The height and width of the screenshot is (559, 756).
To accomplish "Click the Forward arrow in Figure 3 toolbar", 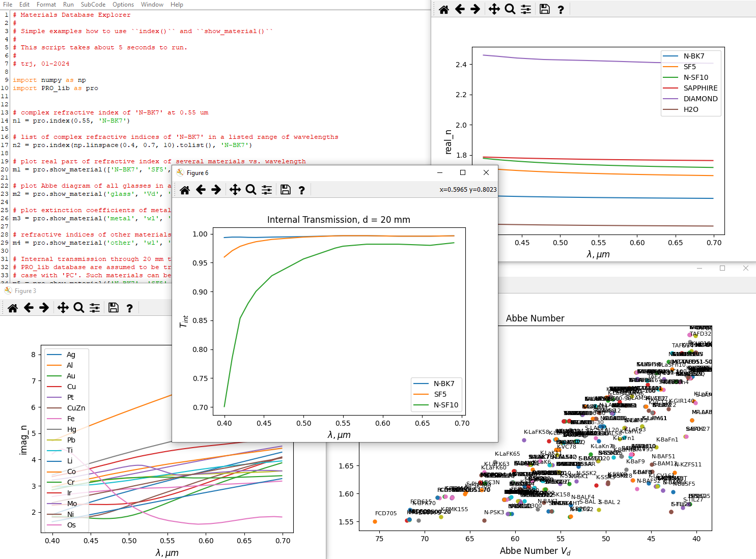I will click(44, 308).
